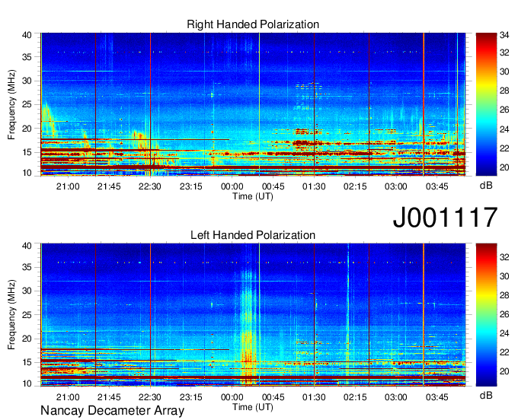The image size is (518, 420).
Task: Click the dB unit label of Right Handed color bar
Action: click(x=486, y=186)
